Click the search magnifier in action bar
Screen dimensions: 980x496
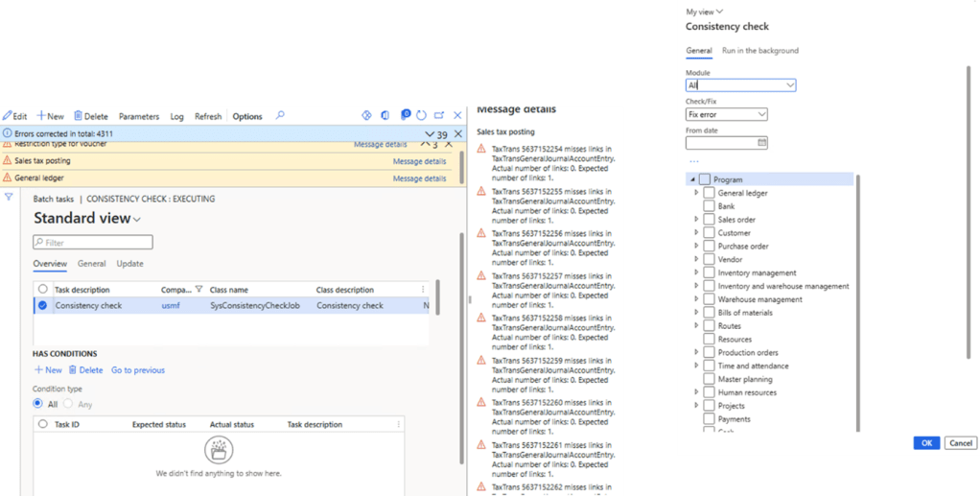coord(280,116)
